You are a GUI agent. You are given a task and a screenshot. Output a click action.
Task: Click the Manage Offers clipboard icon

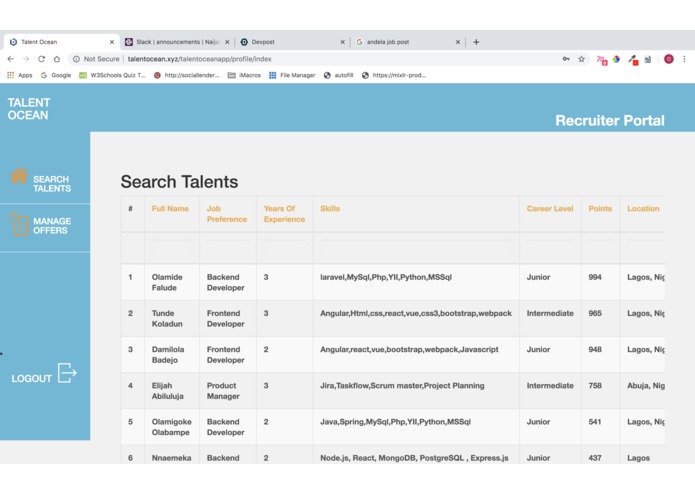tap(19, 224)
